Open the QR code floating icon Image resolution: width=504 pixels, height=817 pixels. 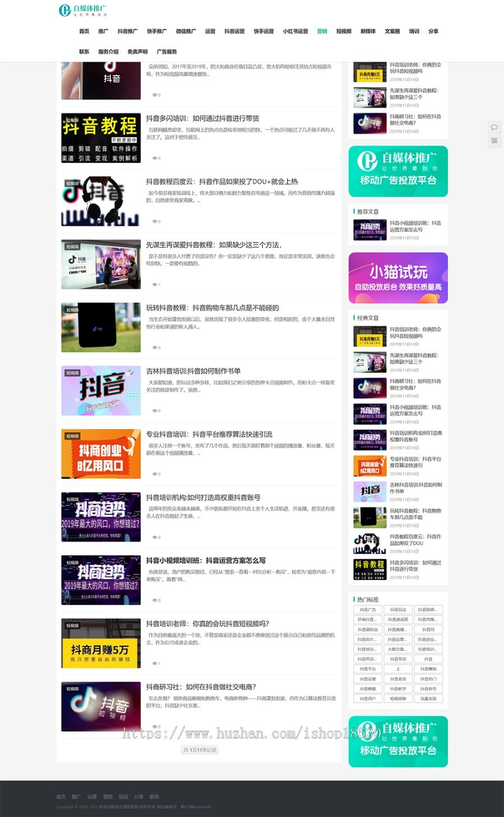click(x=494, y=141)
